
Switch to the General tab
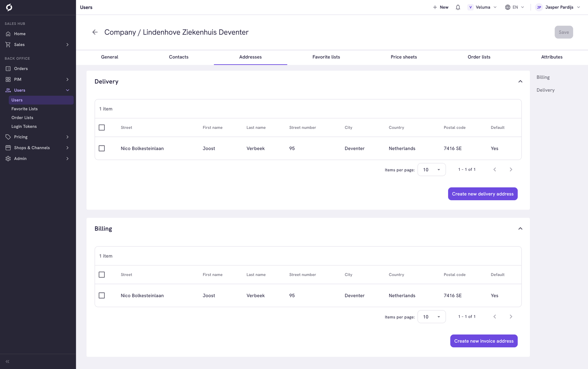pos(109,57)
